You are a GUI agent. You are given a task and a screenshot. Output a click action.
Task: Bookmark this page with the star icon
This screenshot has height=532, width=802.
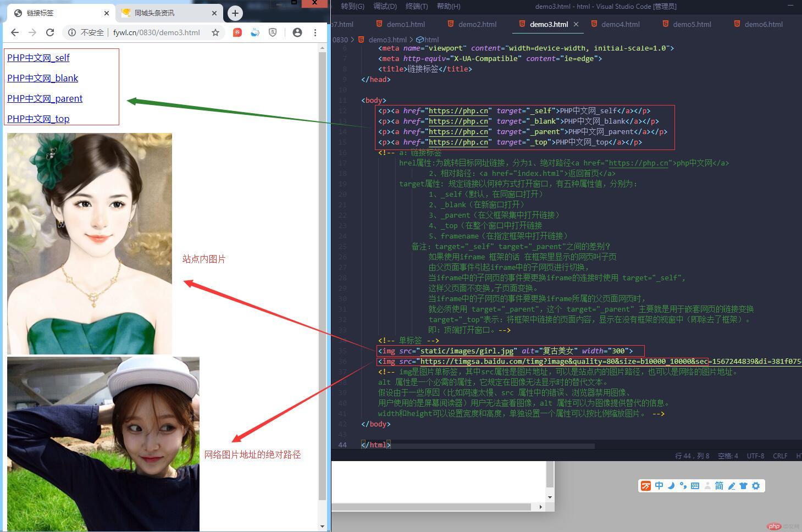coord(215,32)
